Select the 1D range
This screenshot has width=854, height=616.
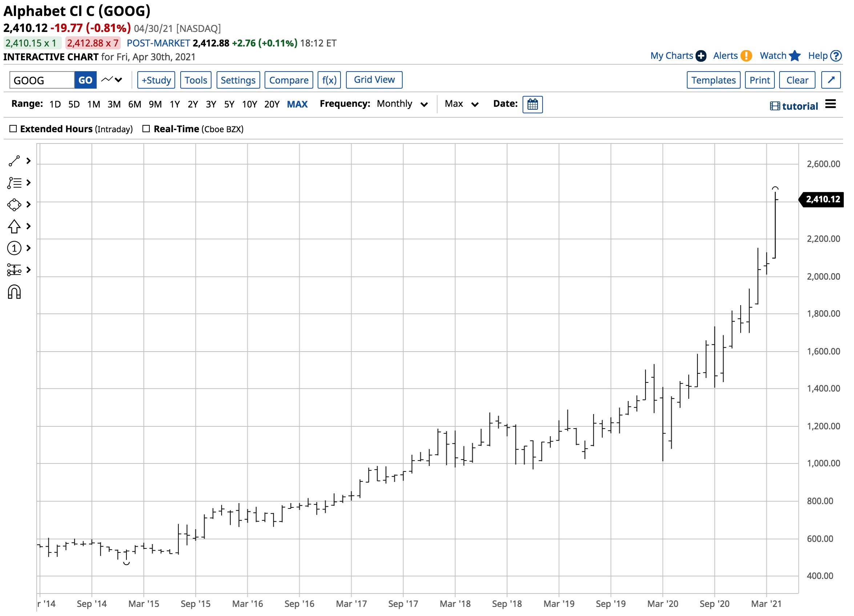pyautogui.click(x=55, y=105)
